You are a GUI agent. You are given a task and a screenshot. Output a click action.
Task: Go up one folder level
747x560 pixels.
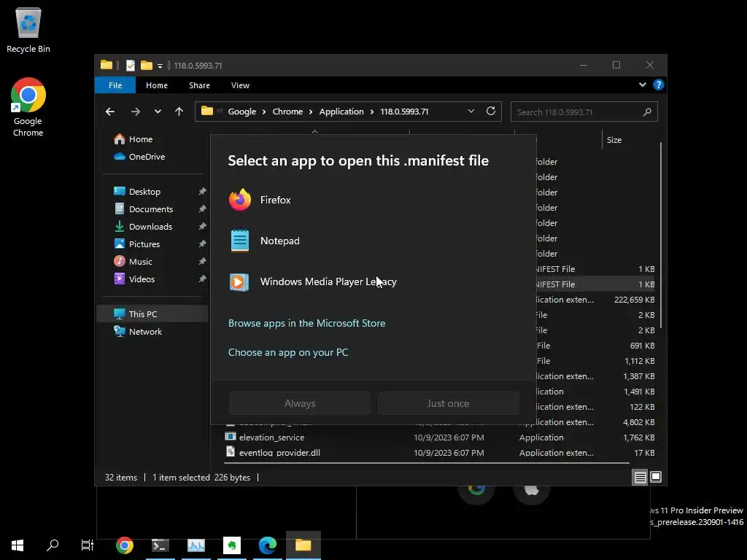(x=179, y=112)
